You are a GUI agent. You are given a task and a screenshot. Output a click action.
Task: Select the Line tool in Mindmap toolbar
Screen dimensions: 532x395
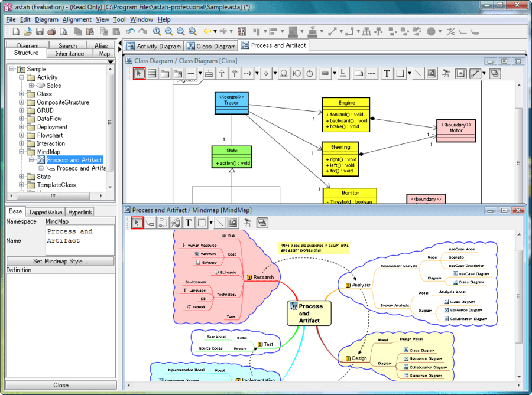(x=220, y=223)
